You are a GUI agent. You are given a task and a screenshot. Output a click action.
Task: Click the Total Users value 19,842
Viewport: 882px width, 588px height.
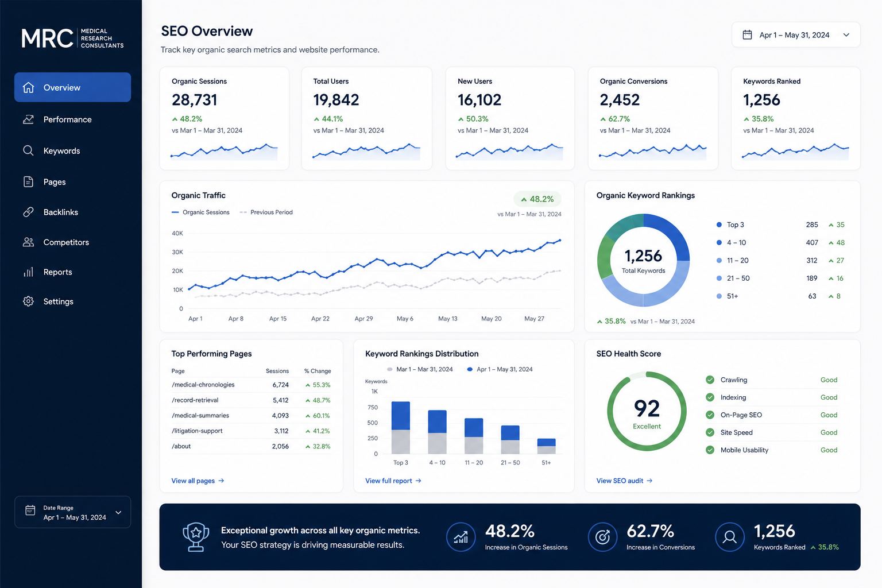(x=336, y=100)
